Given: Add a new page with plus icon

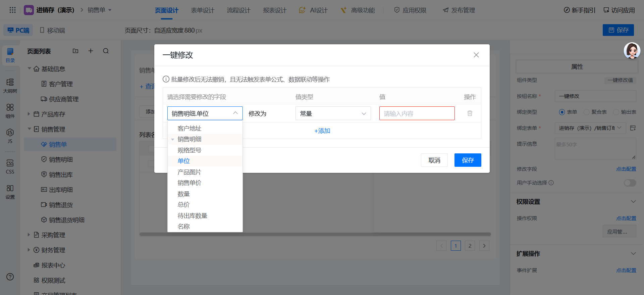Looking at the screenshot, I should click(91, 51).
